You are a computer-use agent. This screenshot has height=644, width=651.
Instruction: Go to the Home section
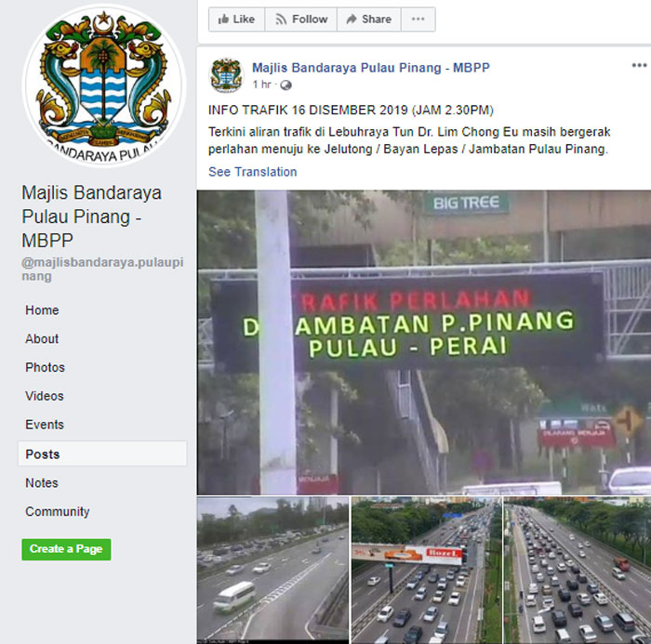(42, 310)
